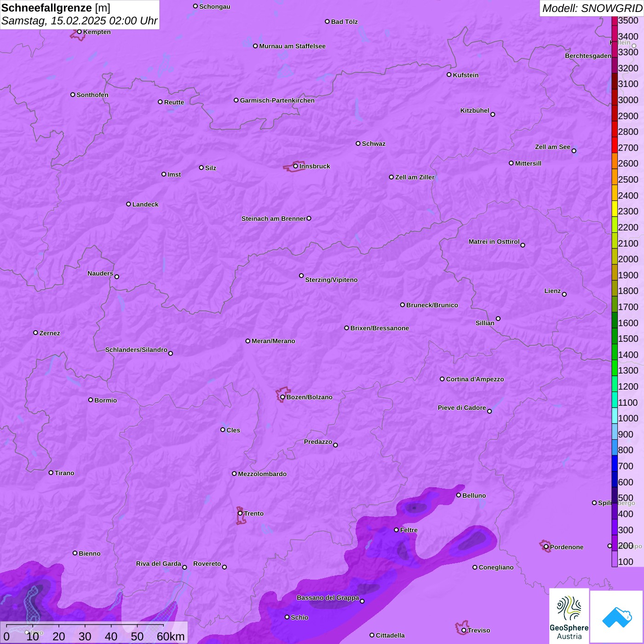
Task: Click the 'Schneefallgrenze [m]' title
Action: click(56, 8)
